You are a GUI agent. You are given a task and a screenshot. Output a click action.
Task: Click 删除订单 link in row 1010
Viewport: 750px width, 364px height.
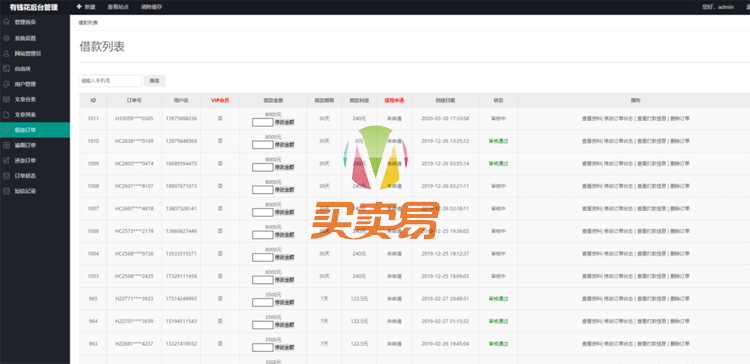coord(680,141)
